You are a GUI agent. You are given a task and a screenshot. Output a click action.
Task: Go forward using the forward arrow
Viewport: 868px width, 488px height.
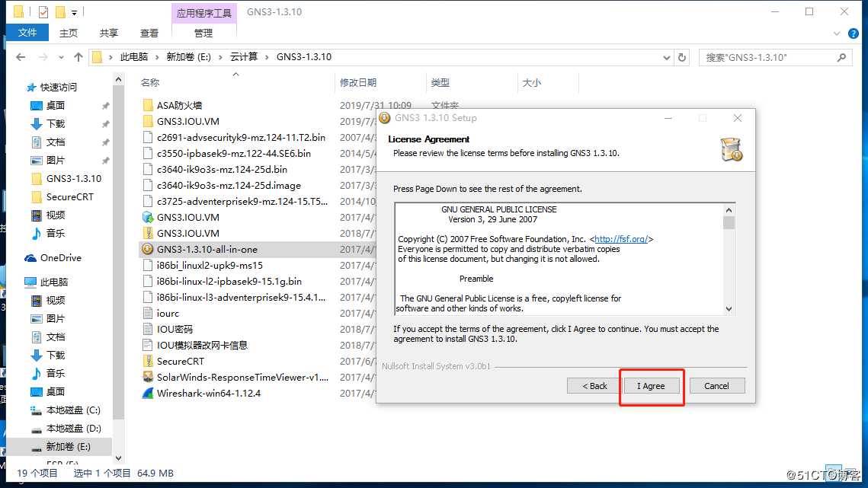(x=43, y=57)
